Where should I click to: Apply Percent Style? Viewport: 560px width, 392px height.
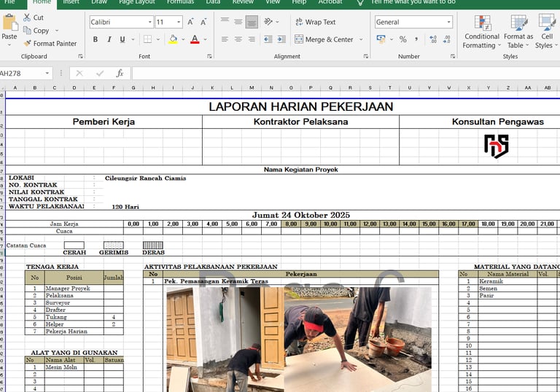click(x=402, y=39)
